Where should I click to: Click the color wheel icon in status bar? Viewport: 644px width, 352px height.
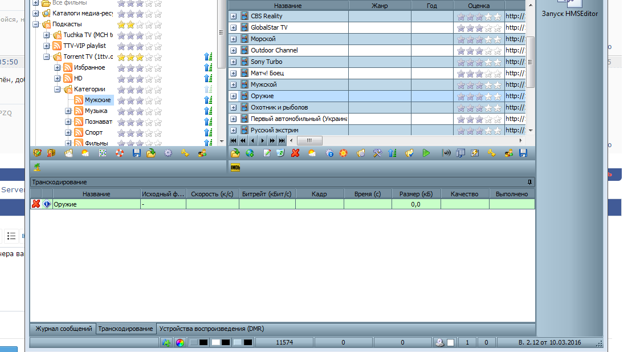pyautogui.click(x=180, y=343)
